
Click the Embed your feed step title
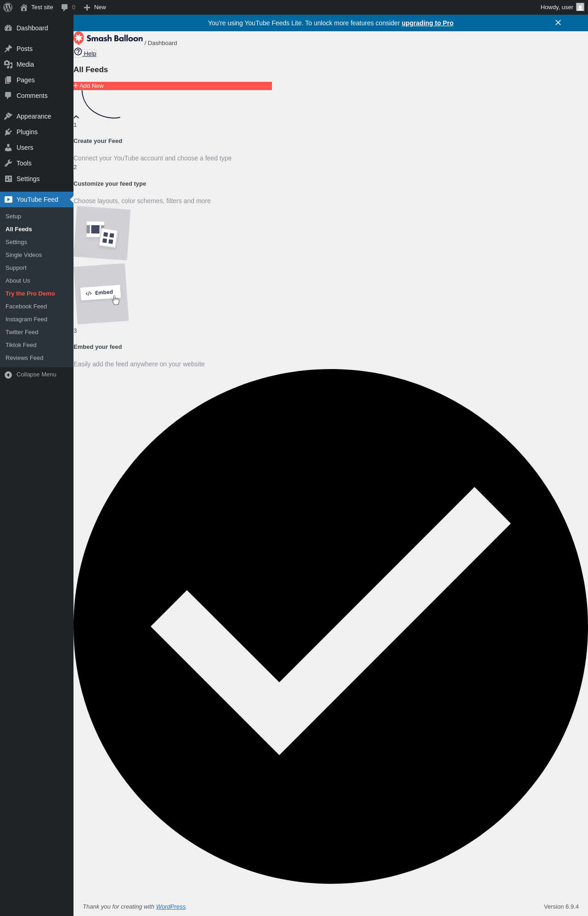98,347
